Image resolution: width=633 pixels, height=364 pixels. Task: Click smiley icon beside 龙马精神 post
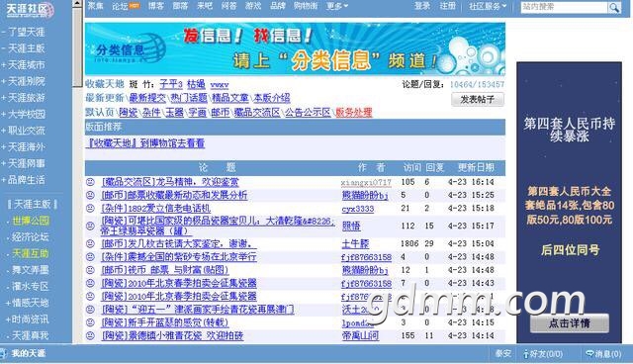click(x=90, y=182)
